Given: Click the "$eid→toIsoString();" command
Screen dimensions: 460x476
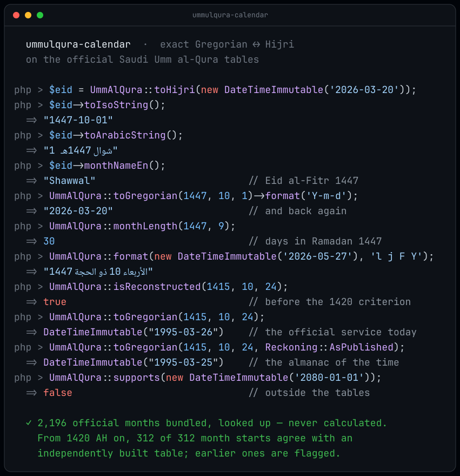Looking at the screenshot, I should pyautogui.click(x=107, y=105).
